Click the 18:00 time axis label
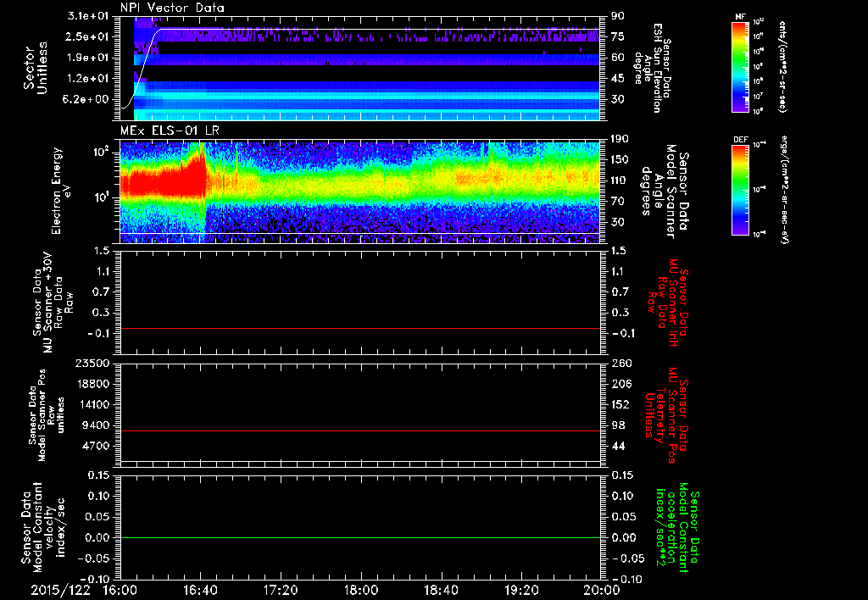 click(361, 590)
